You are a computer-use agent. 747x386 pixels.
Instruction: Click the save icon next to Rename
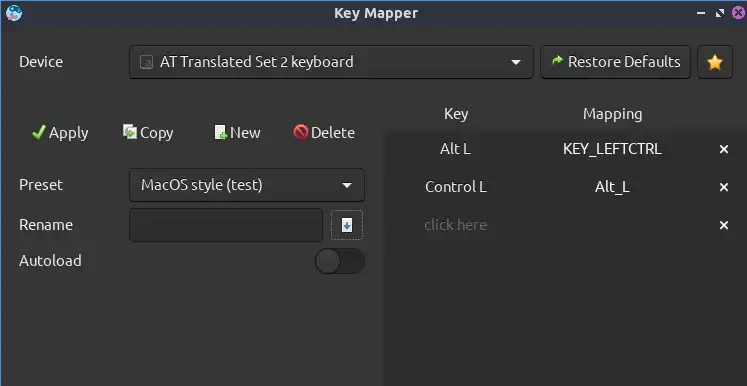pos(347,225)
